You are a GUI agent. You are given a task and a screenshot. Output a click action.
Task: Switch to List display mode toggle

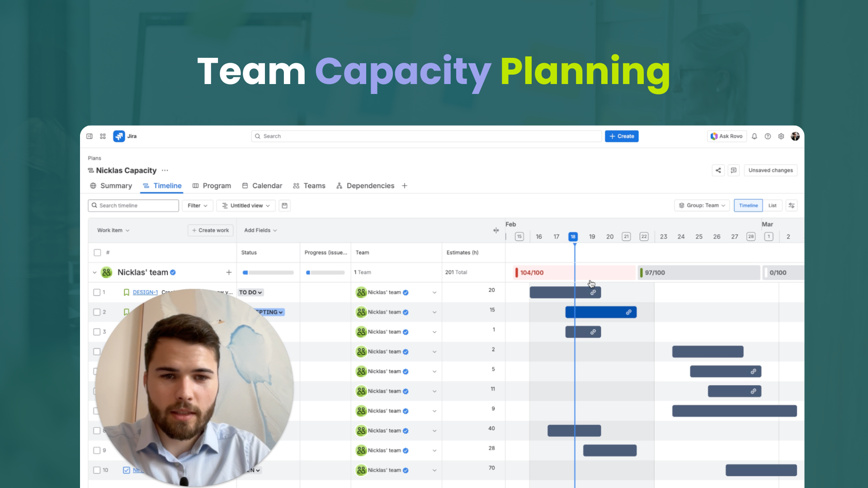point(773,206)
